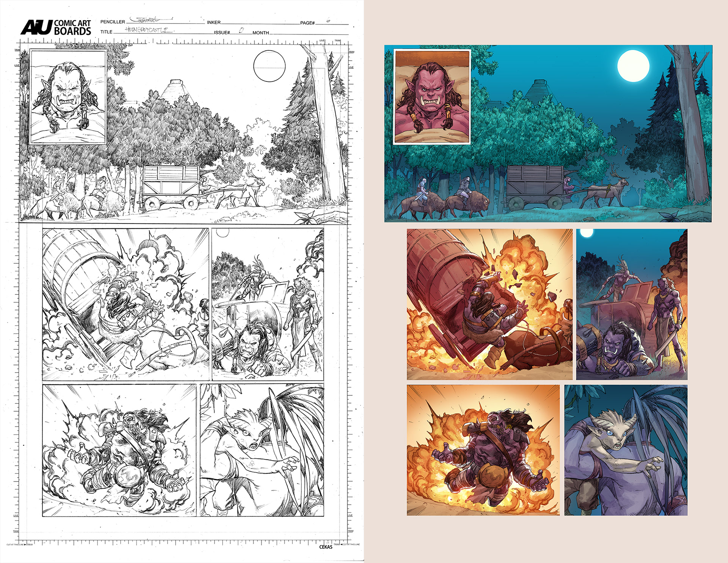Click the pencil-sketch wagon in top panel

point(171,186)
